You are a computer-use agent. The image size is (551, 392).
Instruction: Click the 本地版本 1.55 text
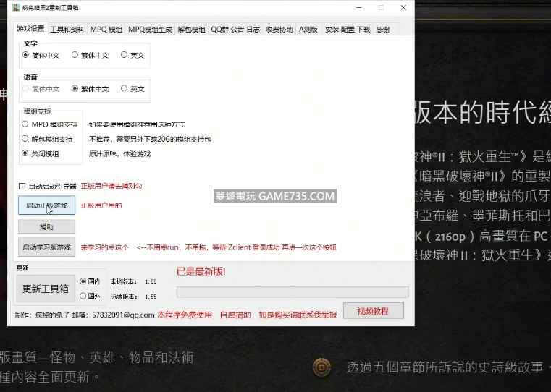pos(133,281)
